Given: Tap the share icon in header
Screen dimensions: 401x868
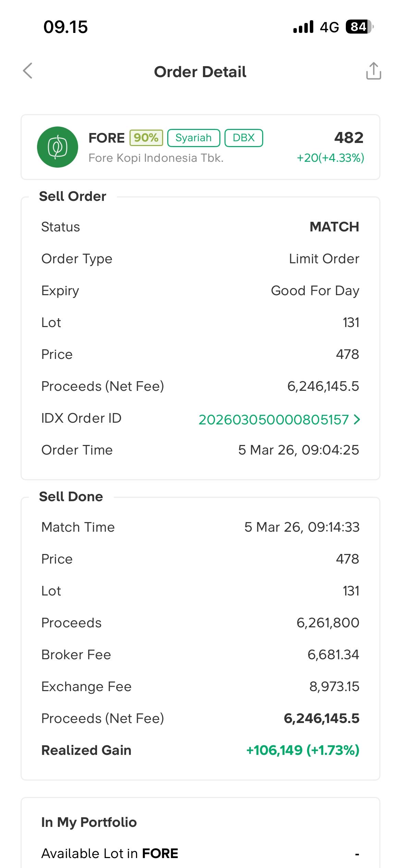Looking at the screenshot, I should [x=373, y=71].
